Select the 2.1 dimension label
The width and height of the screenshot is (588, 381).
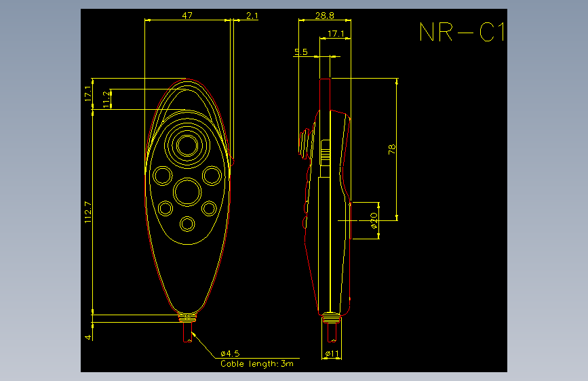(x=252, y=16)
